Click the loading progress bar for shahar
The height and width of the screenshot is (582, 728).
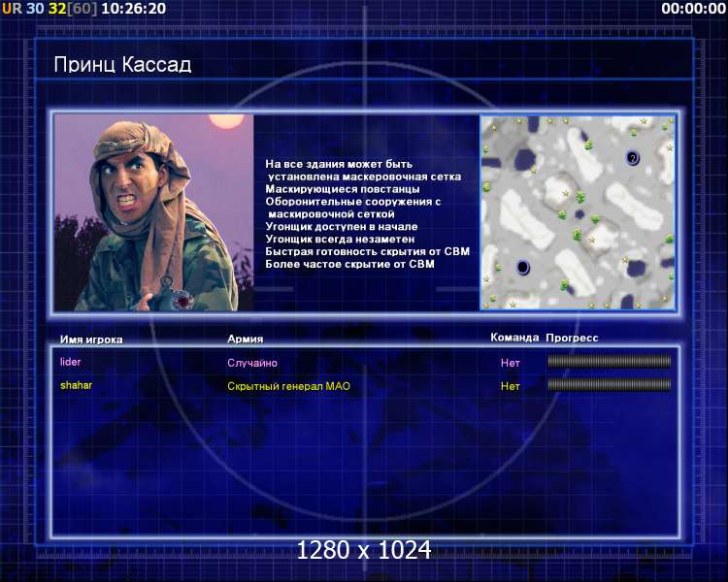point(609,385)
